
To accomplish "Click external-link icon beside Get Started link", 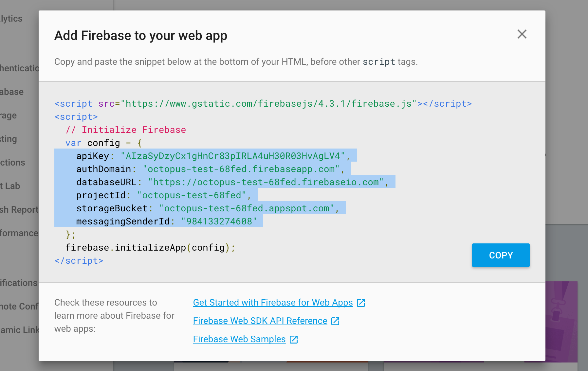I will pyautogui.click(x=361, y=303).
